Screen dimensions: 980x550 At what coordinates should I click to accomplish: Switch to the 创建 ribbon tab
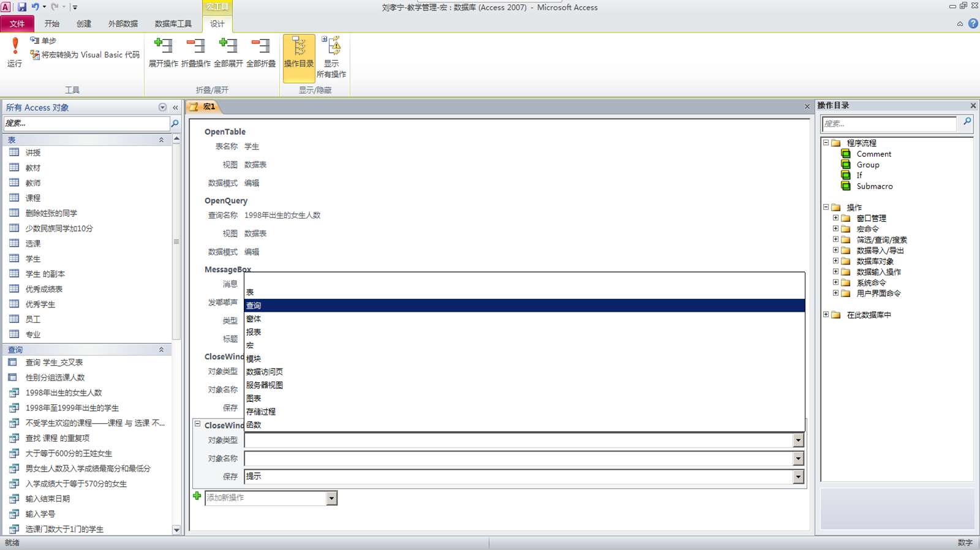[x=83, y=23]
